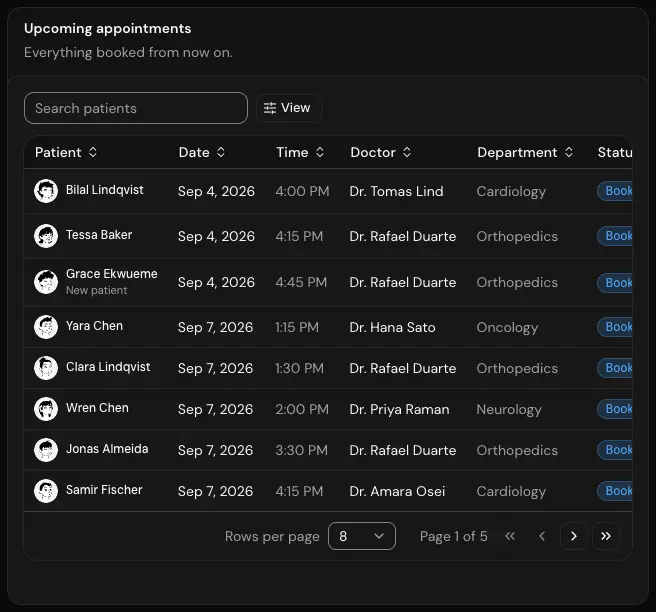Screen dimensions: 656x612
Task: Click Bilal Lindqvist's avatar
Action: pos(46,191)
